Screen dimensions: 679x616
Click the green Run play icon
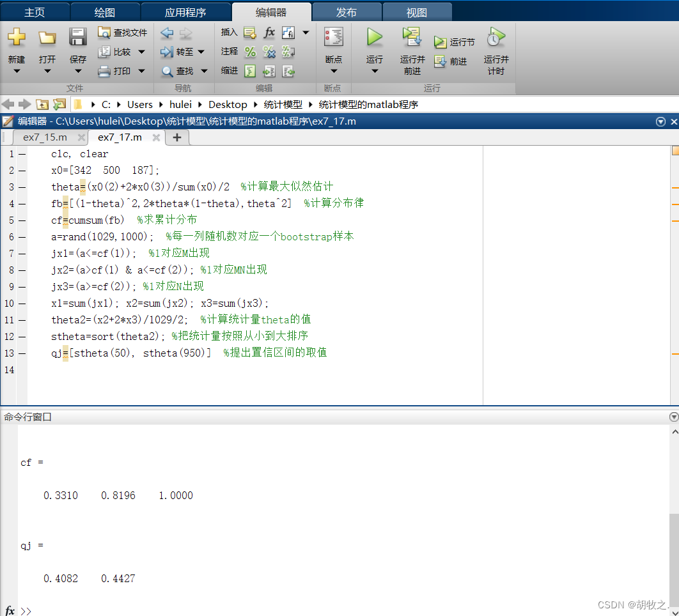tap(375, 37)
